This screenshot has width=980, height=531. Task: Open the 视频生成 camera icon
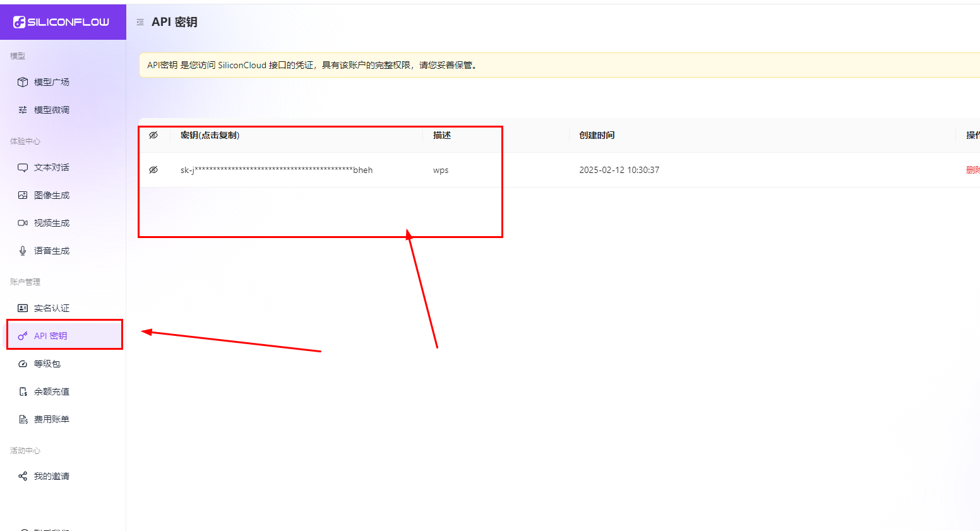click(x=23, y=223)
